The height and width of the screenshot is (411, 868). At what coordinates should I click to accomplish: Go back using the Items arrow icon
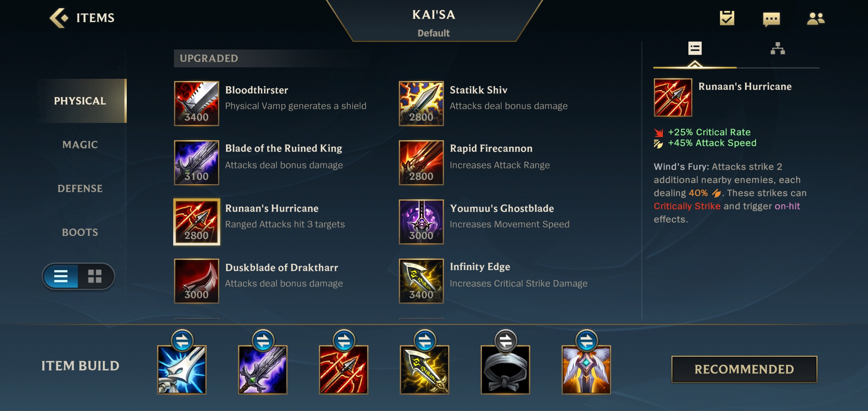pos(59,18)
